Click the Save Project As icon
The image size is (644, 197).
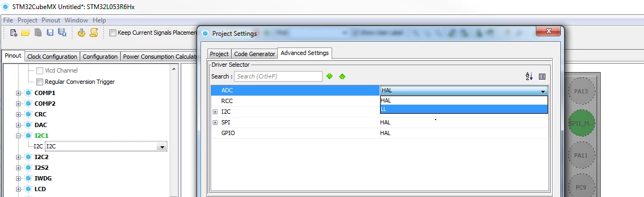[x=62, y=33]
